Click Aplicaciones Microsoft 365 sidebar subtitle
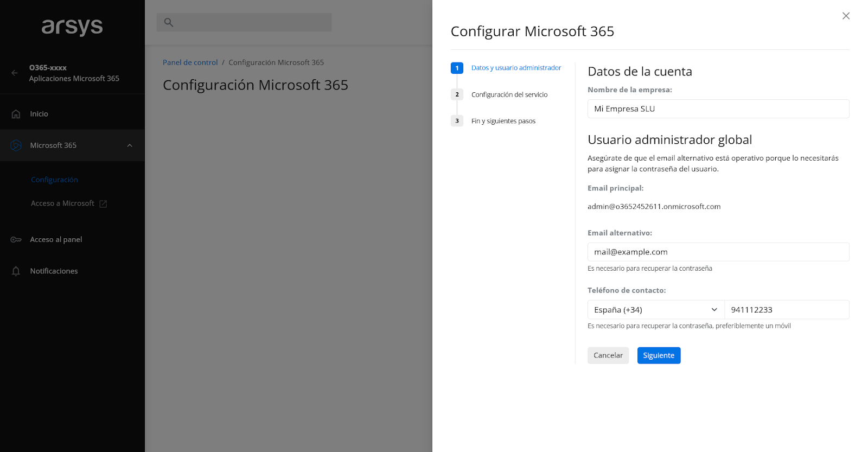Screen dimensions: 868x452 [74, 79]
